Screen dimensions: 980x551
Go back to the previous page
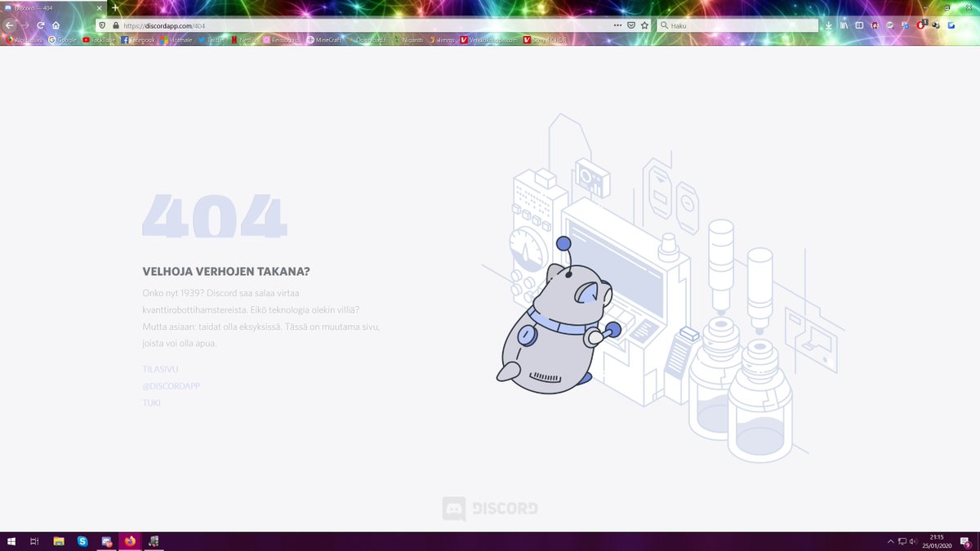[9, 25]
